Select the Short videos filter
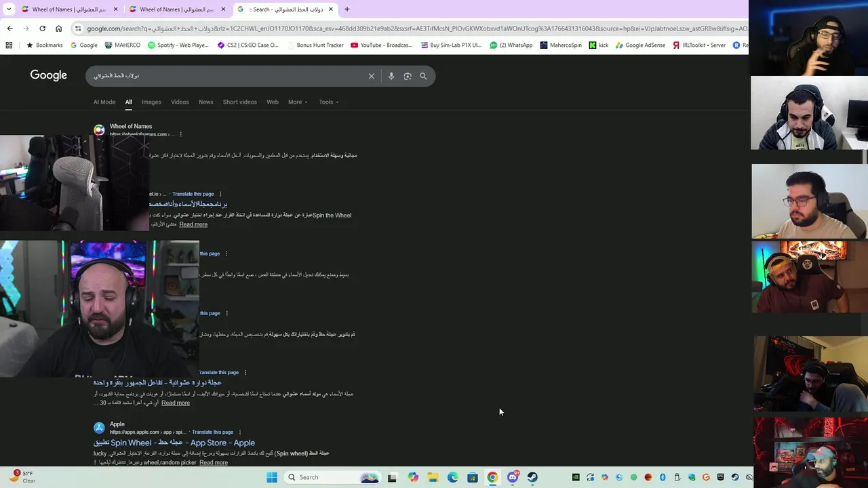868x488 pixels. (240, 102)
